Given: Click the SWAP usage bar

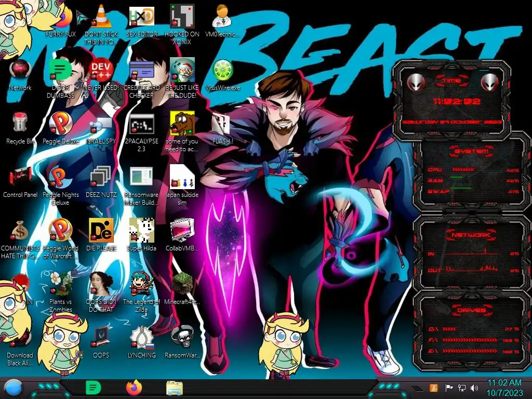Looking at the screenshot, I should tap(461, 188).
